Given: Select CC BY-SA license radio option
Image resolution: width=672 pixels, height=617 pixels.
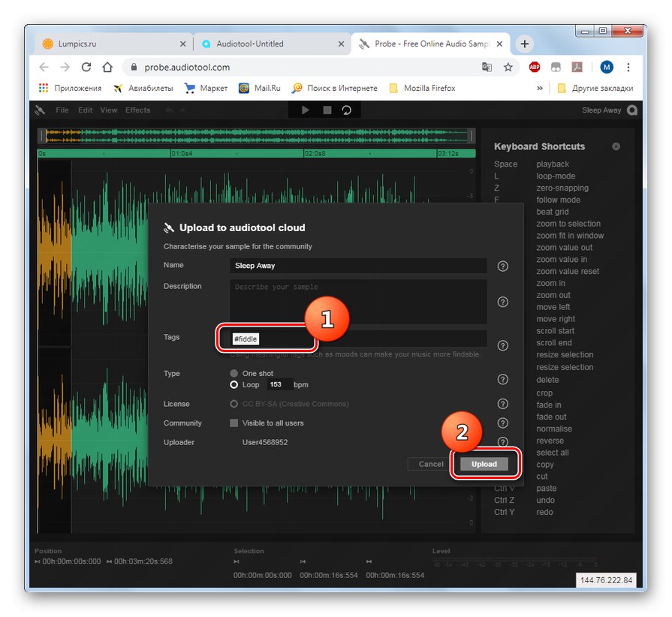Looking at the screenshot, I should pos(234,404).
